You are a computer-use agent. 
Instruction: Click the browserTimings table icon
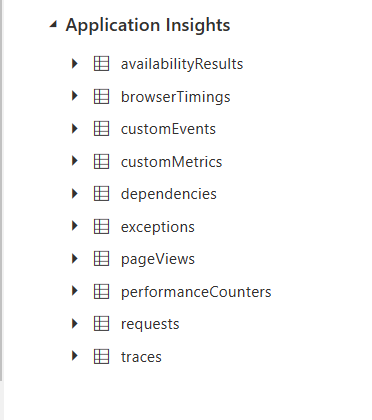101,96
